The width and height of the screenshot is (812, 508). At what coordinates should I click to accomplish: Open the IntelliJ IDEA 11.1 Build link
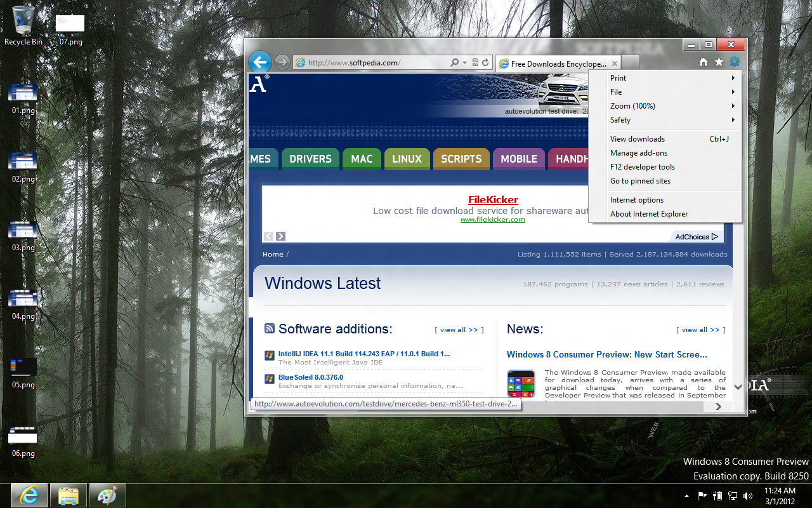[x=364, y=354]
